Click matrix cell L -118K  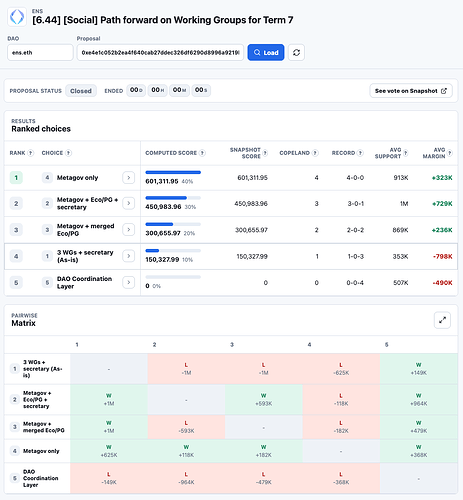click(x=341, y=400)
